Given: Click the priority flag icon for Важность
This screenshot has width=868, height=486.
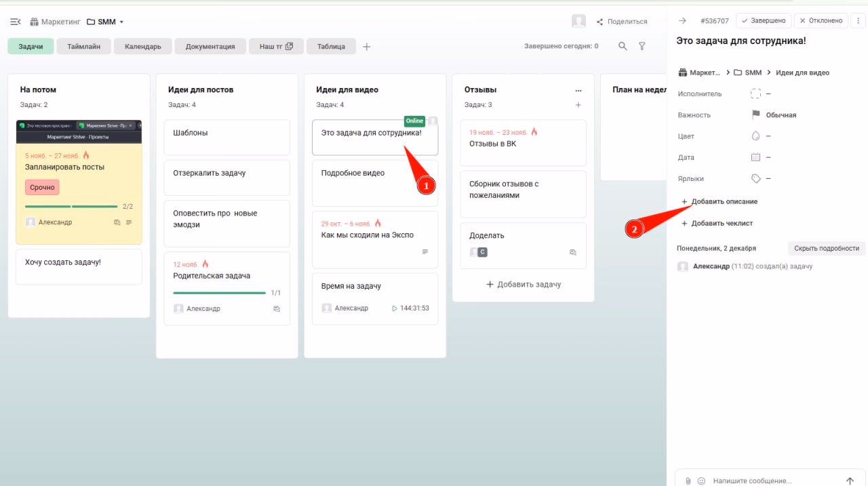Looking at the screenshot, I should pos(756,115).
